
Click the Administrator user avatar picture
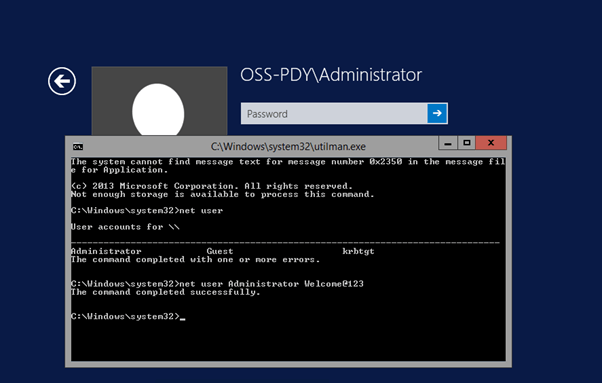coord(159,101)
